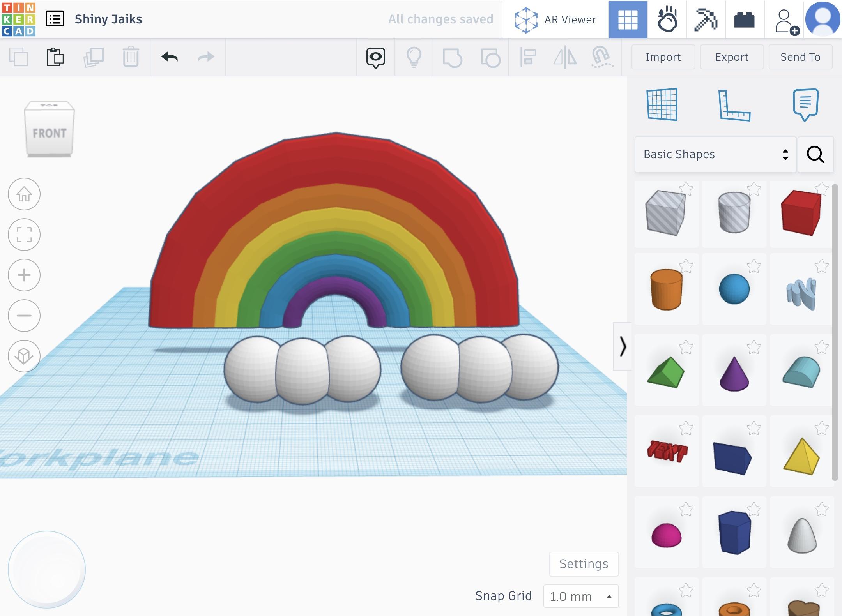842x616 pixels.
Task: Favorite the red Box shape star
Action: coord(821,189)
